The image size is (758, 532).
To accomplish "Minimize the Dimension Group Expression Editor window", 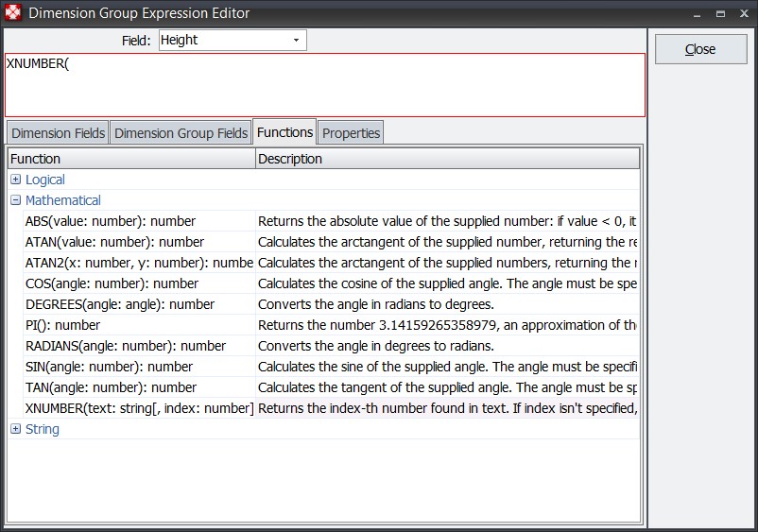I will pyautogui.click(x=697, y=13).
